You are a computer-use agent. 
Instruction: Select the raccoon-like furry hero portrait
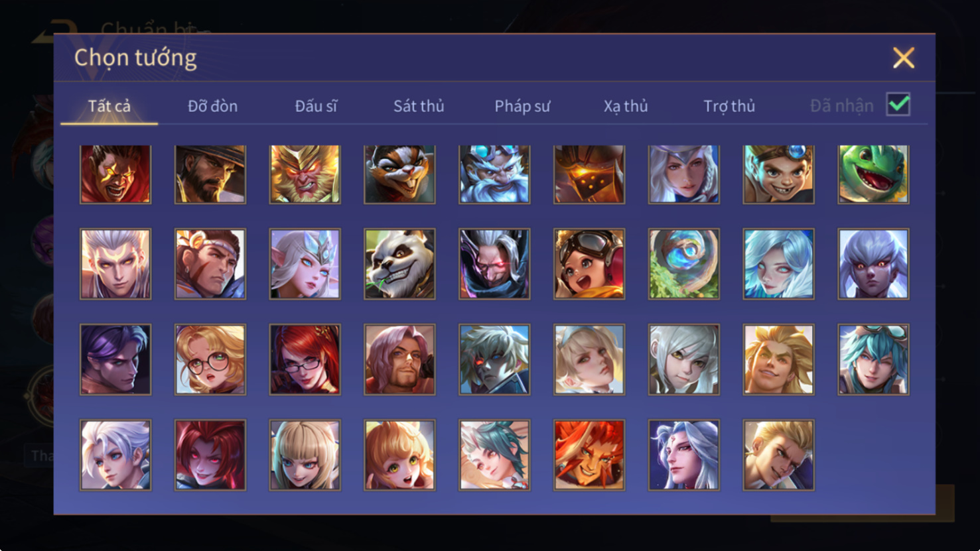click(x=399, y=174)
